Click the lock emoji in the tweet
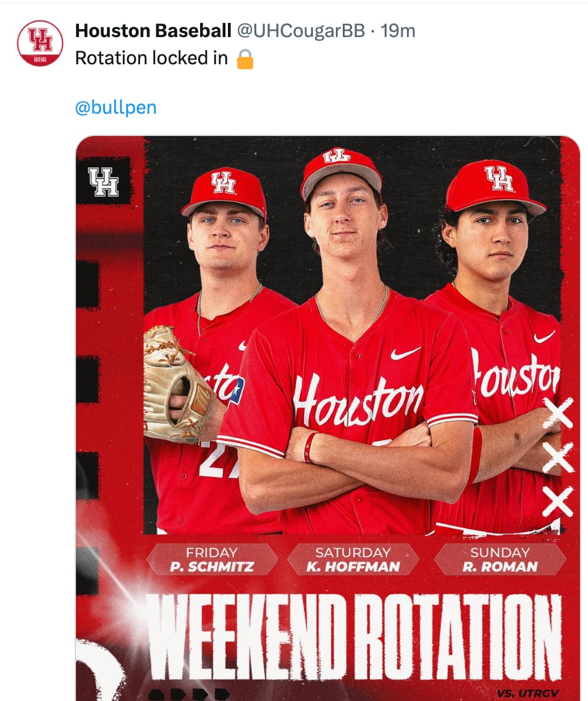Image resolution: width=588 pixels, height=701 pixels. [x=245, y=59]
